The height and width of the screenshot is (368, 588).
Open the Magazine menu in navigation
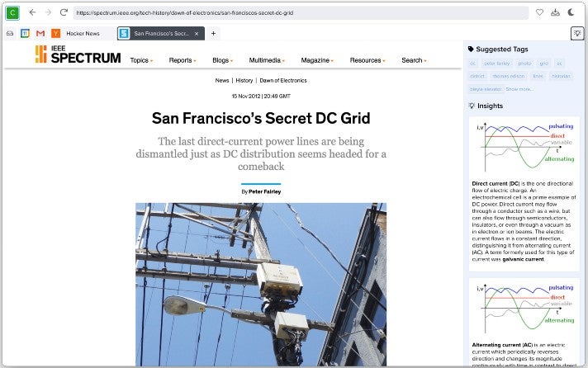(317, 60)
